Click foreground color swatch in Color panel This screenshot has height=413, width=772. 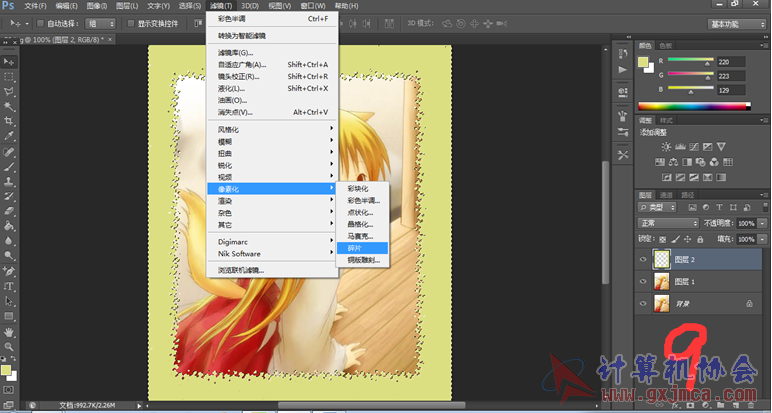643,63
